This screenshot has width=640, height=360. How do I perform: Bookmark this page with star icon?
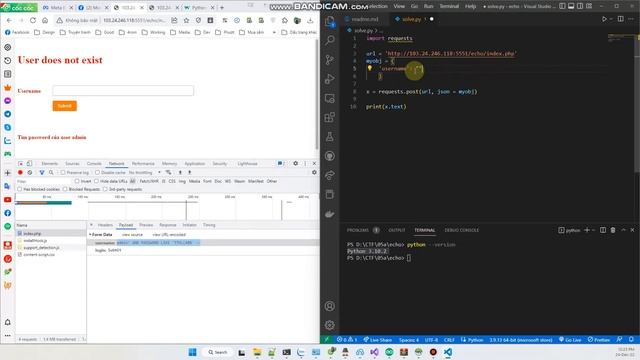click(x=187, y=20)
